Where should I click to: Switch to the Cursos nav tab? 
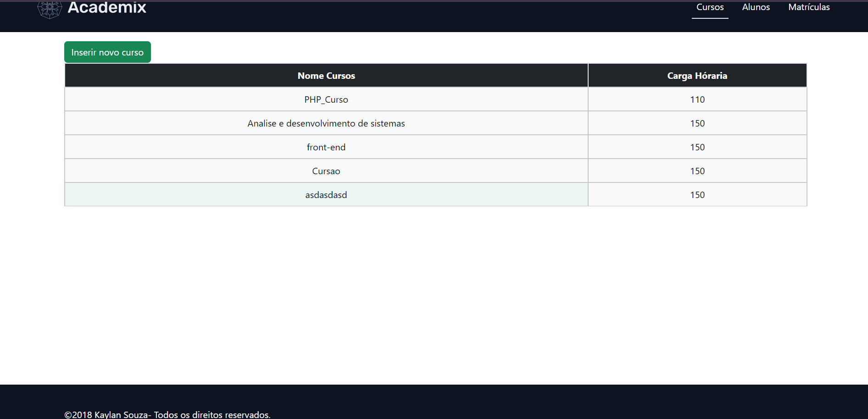(710, 7)
